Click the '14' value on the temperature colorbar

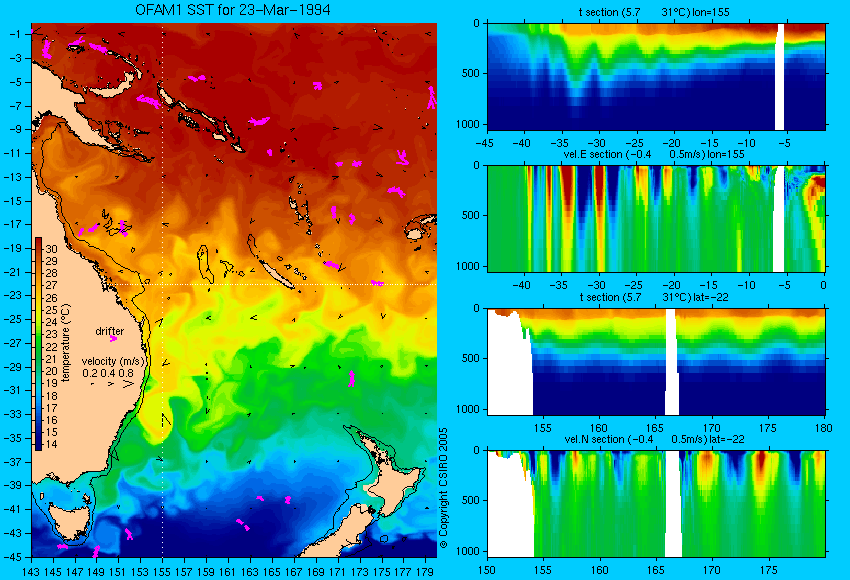[x=51, y=444]
